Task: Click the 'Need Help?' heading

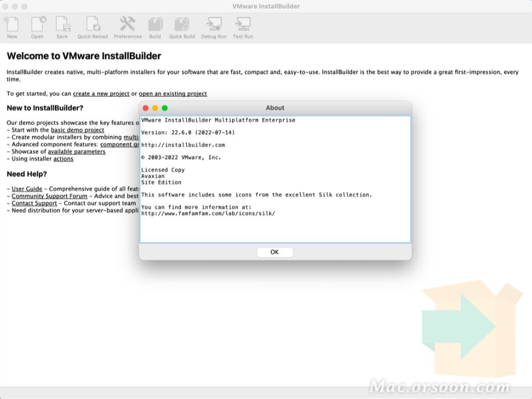Action: click(x=27, y=174)
